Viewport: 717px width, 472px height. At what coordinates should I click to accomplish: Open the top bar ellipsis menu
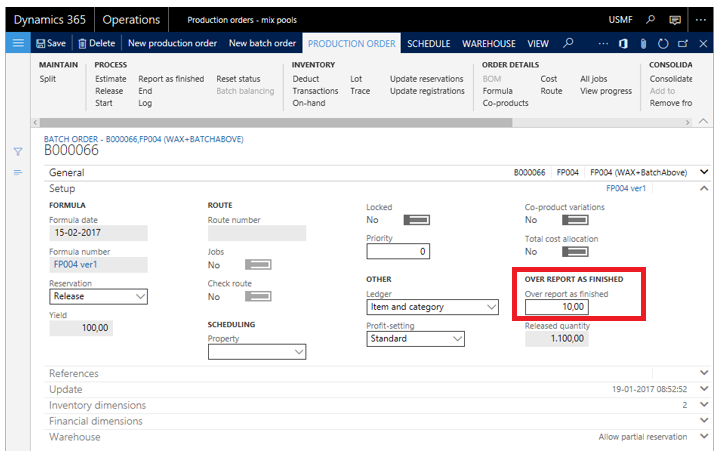700,20
